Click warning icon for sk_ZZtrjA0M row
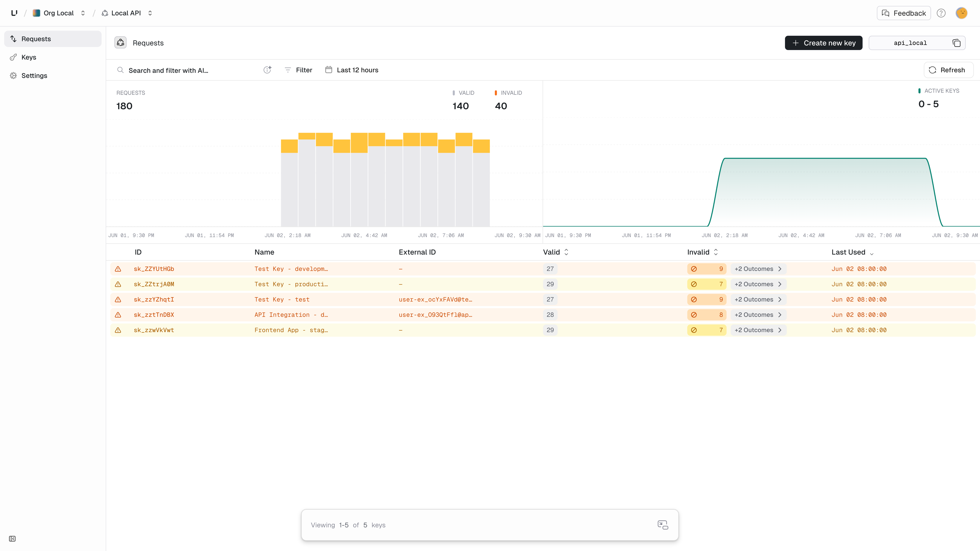Viewport: 980px width, 551px height. (118, 284)
